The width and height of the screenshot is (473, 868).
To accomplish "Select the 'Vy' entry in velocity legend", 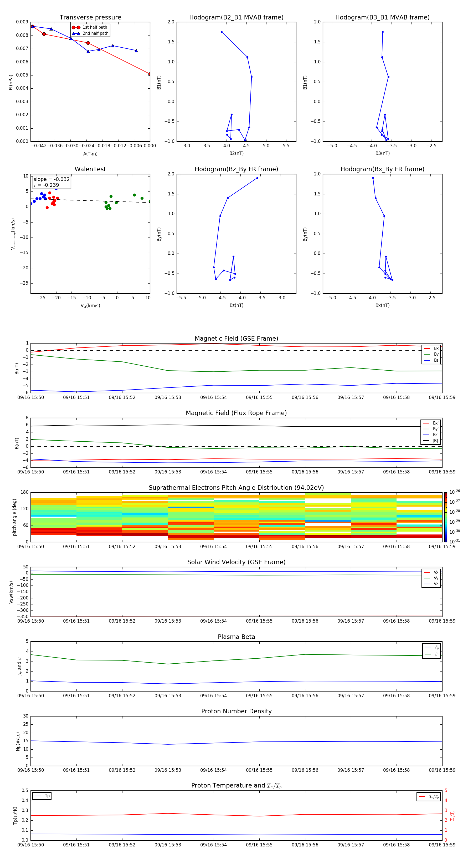I will tap(431, 578).
